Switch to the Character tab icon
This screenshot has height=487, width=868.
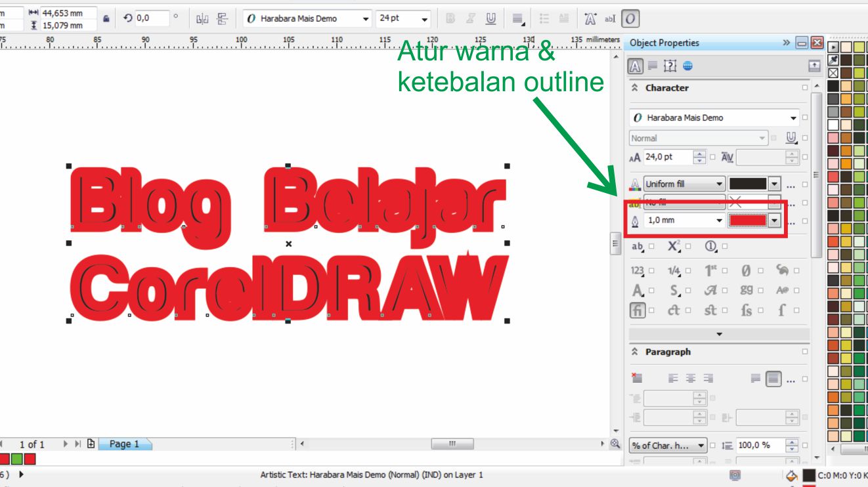coord(636,66)
